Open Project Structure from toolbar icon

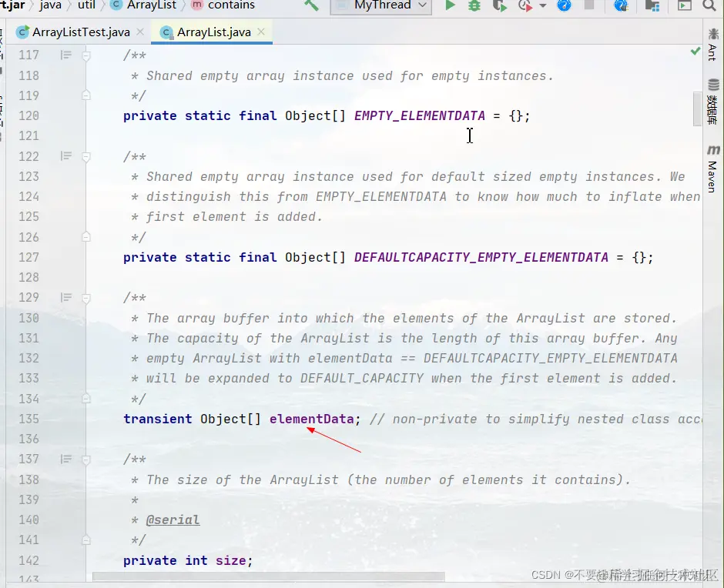coord(652,5)
